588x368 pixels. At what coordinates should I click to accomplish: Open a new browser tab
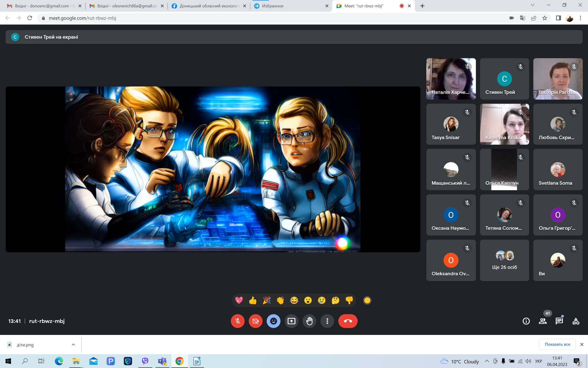[422, 6]
